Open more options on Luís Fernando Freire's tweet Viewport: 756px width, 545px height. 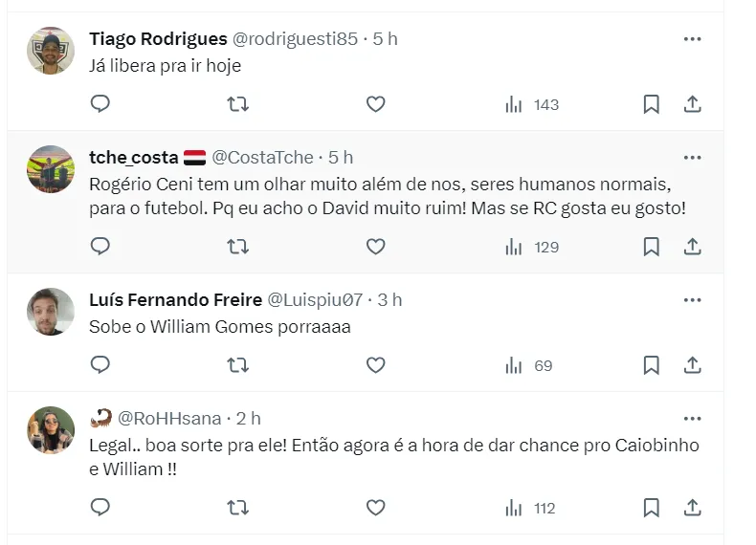tap(693, 300)
